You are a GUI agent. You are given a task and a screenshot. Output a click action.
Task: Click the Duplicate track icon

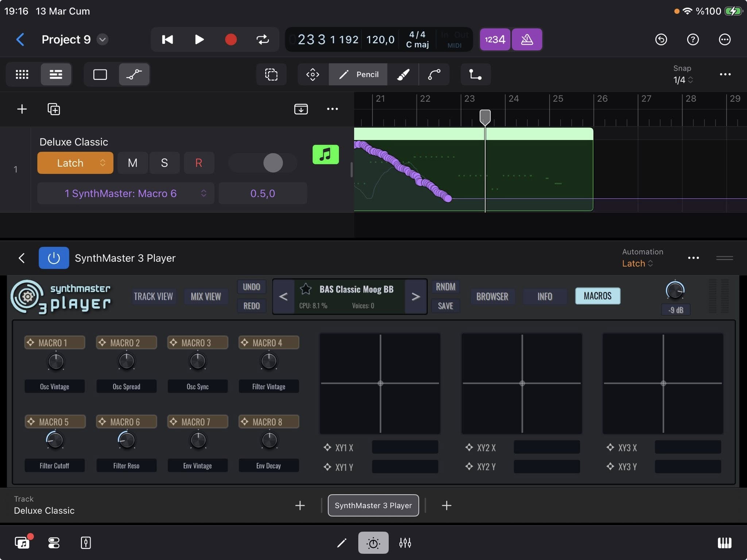(x=54, y=109)
